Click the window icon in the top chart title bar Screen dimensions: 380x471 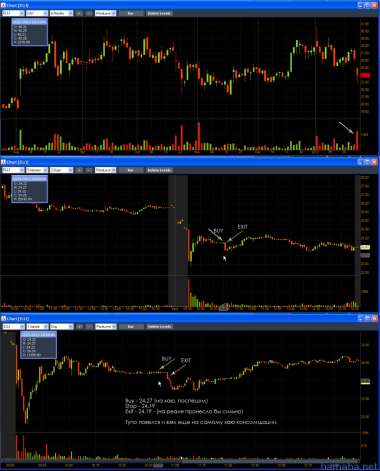coord(3,5)
